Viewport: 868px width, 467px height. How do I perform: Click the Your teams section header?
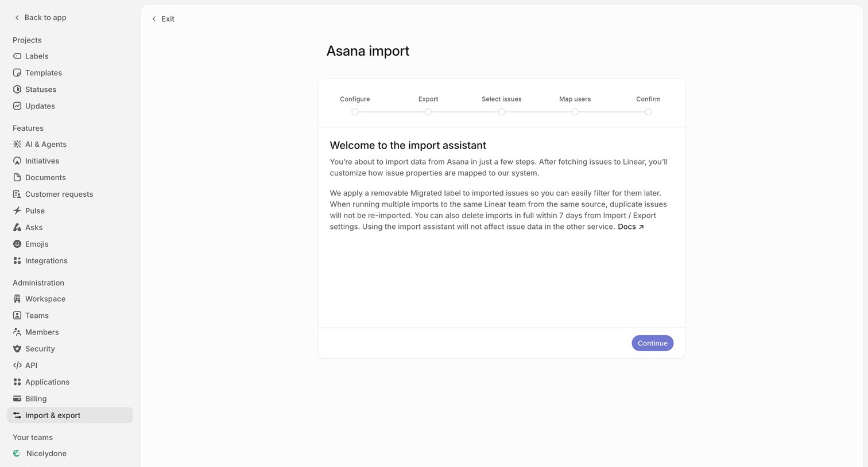(x=33, y=437)
